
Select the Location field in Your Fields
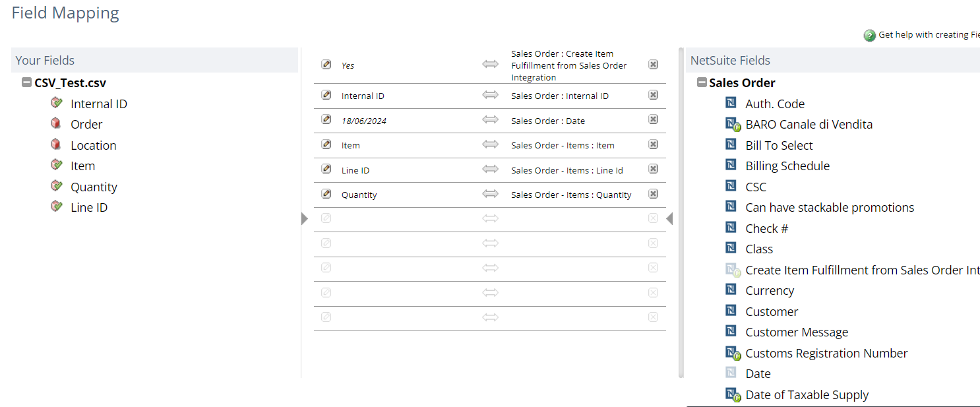pos(93,145)
